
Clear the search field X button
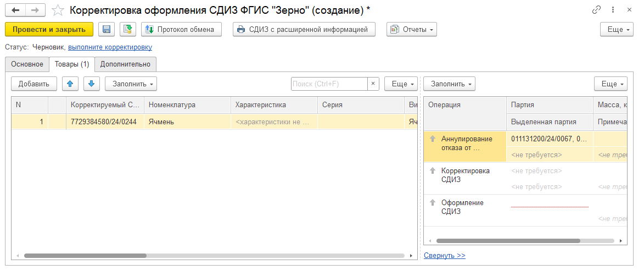click(373, 84)
